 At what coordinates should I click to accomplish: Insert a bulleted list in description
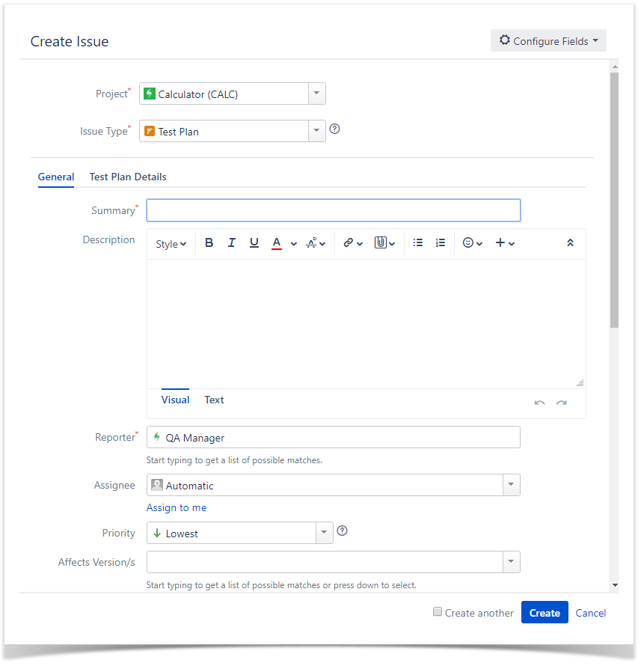[x=417, y=243]
